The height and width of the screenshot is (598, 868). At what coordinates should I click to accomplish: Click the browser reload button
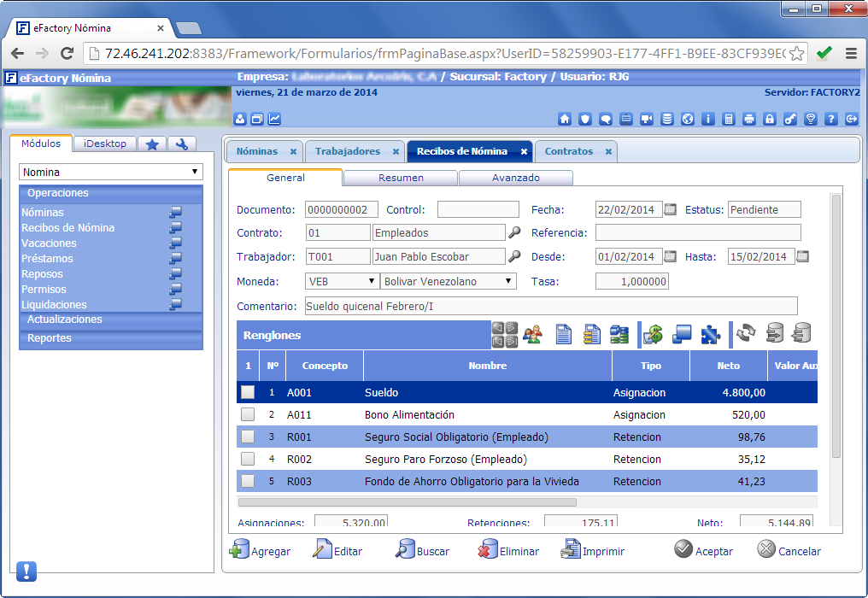point(67,53)
